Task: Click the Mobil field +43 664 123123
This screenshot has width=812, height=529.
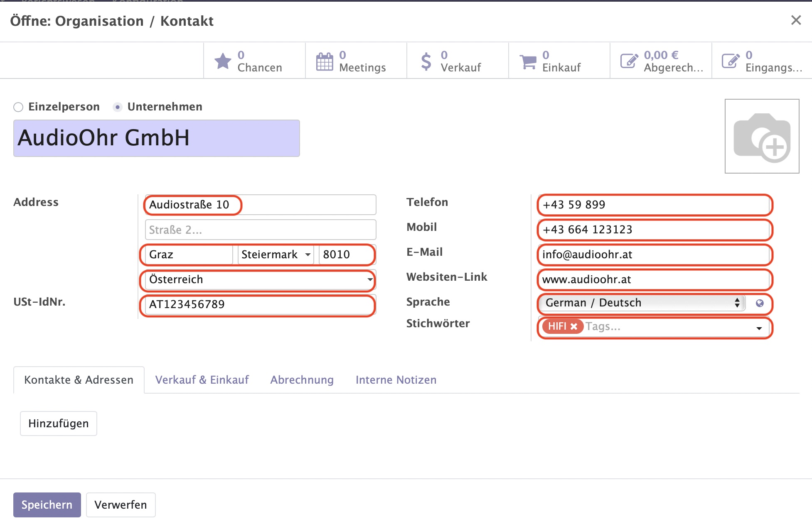Action: point(655,230)
